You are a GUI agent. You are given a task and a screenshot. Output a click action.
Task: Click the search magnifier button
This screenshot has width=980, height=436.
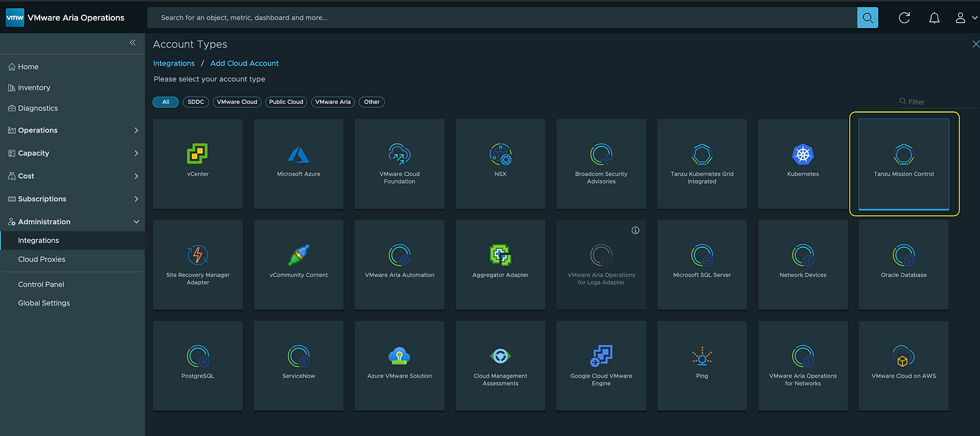point(867,18)
